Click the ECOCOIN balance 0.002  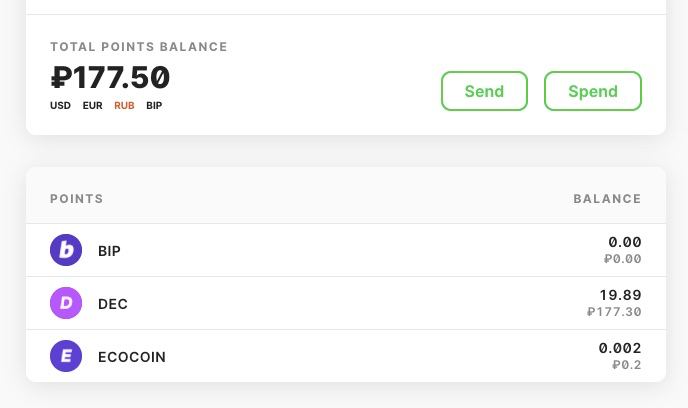620,348
